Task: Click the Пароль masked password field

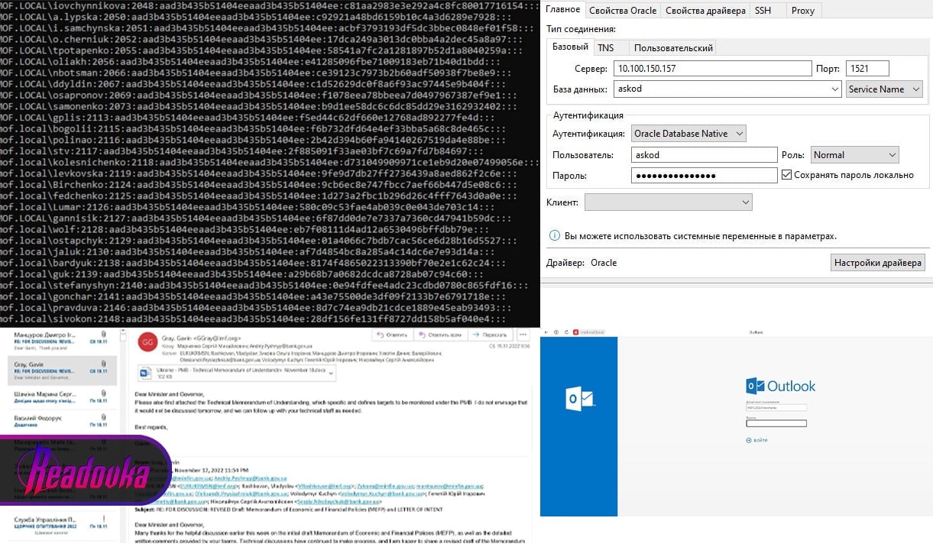Action: (x=704, y=175)
